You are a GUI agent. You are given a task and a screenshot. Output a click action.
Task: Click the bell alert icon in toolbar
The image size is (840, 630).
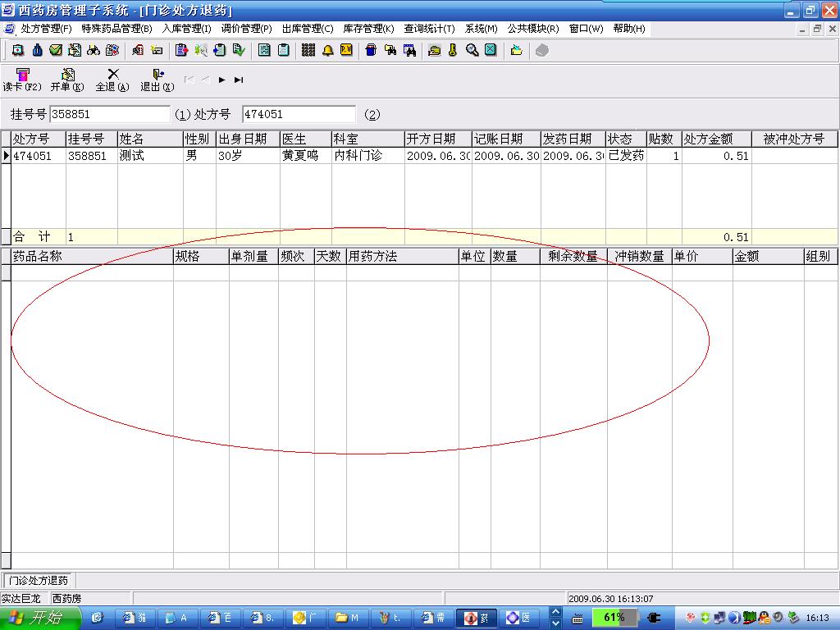point(328,50)
